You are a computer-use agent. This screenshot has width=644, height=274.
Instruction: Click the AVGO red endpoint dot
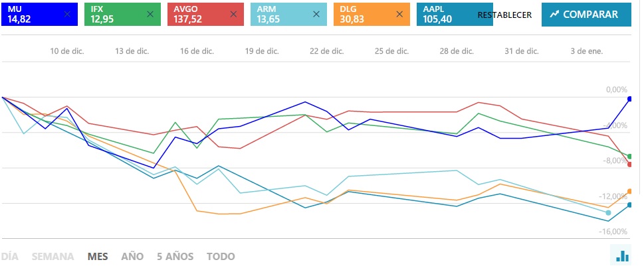tap(629, 164)
